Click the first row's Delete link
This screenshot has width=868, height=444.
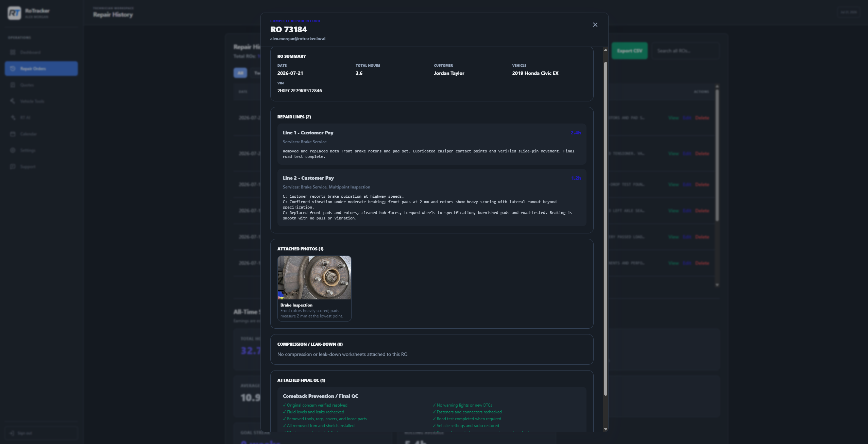click(x=702, y=118)
